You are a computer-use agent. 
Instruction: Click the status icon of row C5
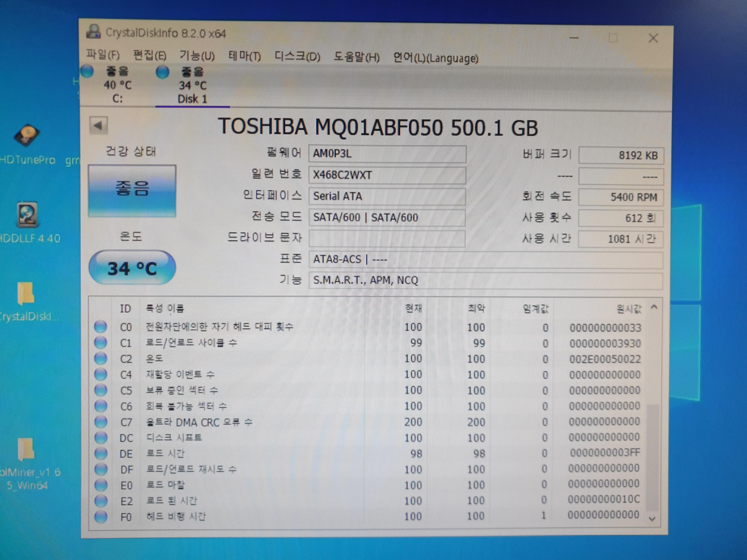click(101, 390)
